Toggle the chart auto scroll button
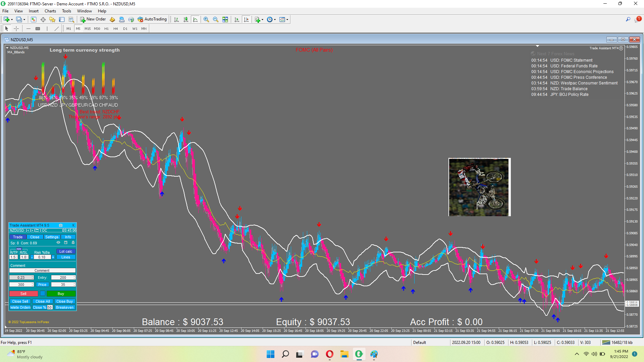This screenshot has height=362, width=644. coord(237,19)
